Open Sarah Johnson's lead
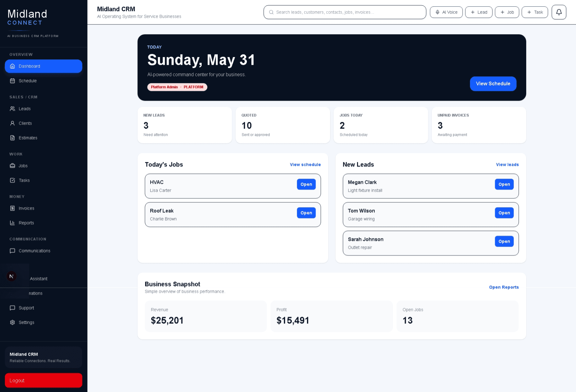 click(504, 242)
